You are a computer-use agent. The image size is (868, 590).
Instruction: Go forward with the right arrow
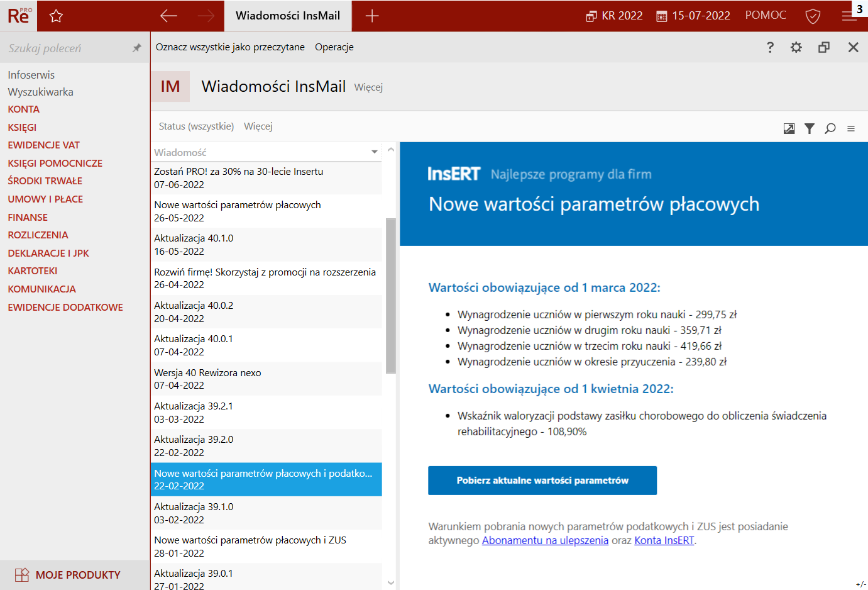206,16
